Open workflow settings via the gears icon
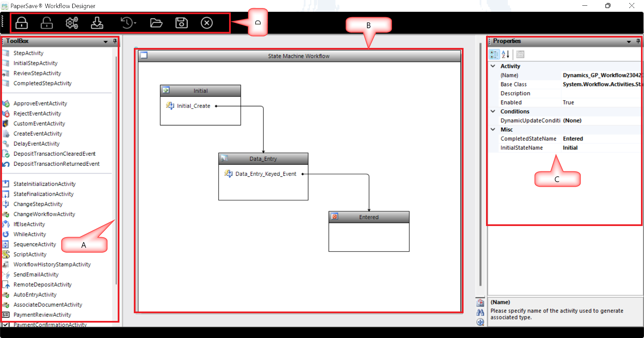Image resolution: width=644 pixels, height=338 pixels. click(72, 23)
